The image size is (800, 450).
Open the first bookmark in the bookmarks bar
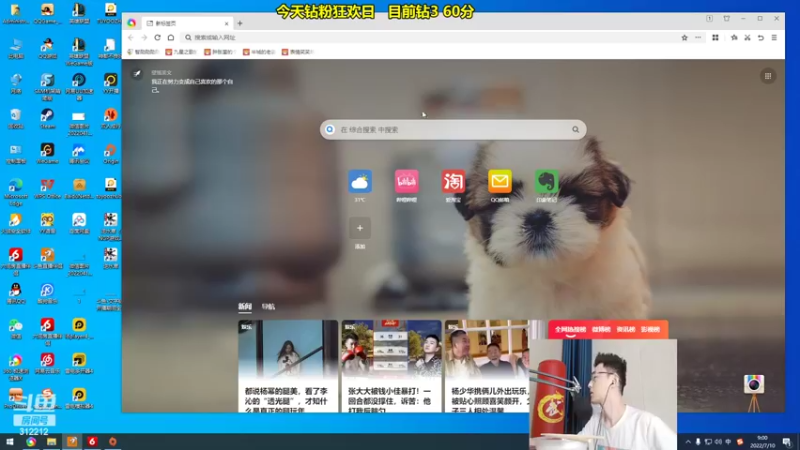[x=143, y=52]
